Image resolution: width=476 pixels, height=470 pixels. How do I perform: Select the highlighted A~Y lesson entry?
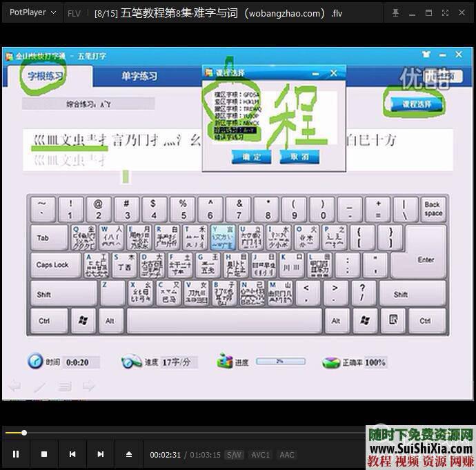pos(235,130)
